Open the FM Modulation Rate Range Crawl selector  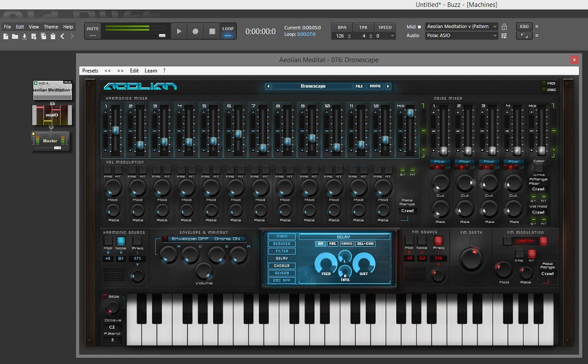tap(547, 274)
